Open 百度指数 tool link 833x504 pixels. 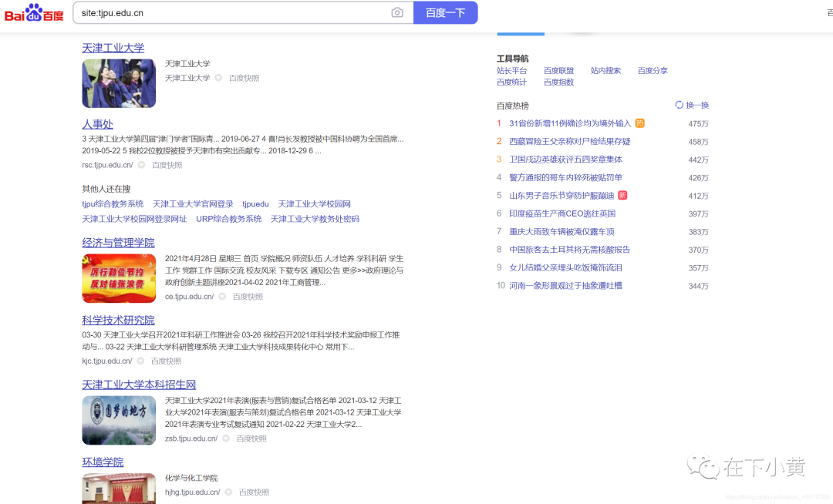pyautogui.click(x=559, y=82)
